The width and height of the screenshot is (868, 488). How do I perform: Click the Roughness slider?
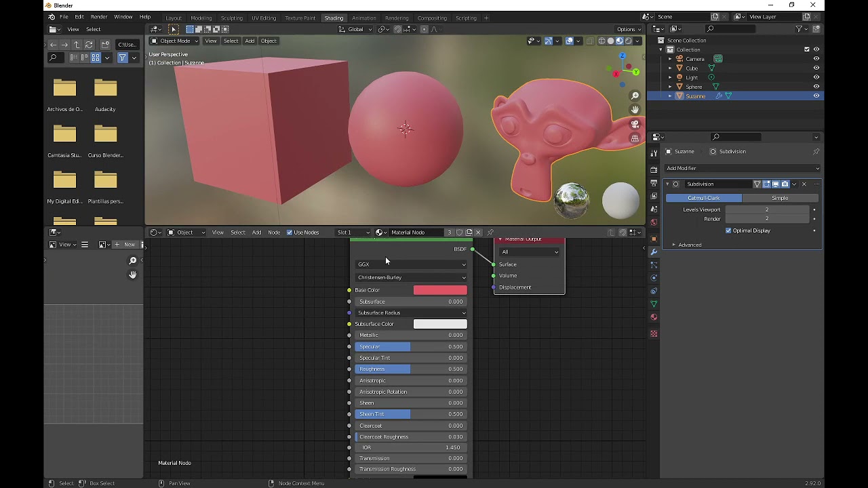point(411,369)
